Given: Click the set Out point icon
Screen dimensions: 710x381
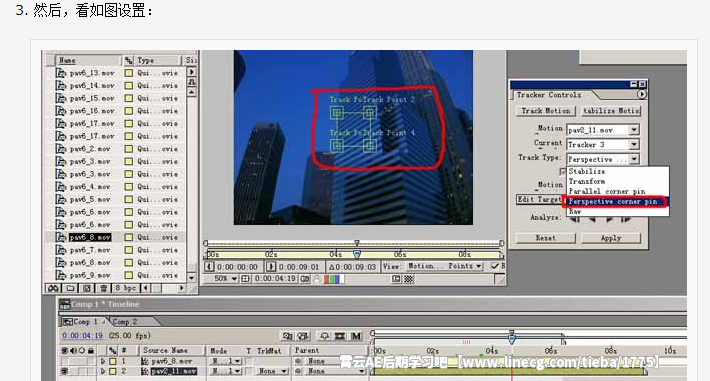Looking at the screenshot, I should (x=271, y=266).
